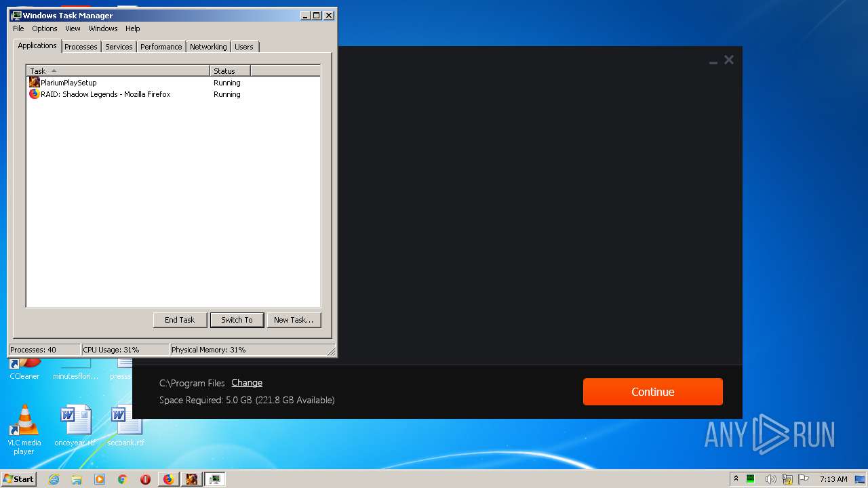Image resolution: width=868 pixels, height=488 pixels.
Task: Open the network status tray icon
Action: pyautogui.click(x=787, y=479)
